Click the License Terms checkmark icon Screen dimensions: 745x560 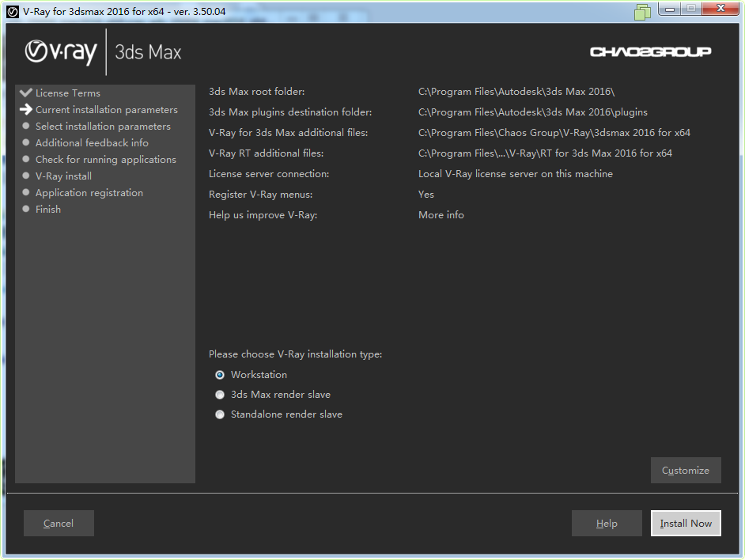tap(25, 93)
